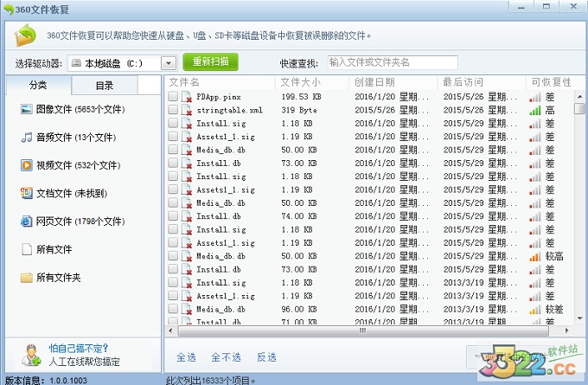Click the vertical scrollbar up arrow
The height and width of the screenshot is (385, 588).
(x=579, y=97)
